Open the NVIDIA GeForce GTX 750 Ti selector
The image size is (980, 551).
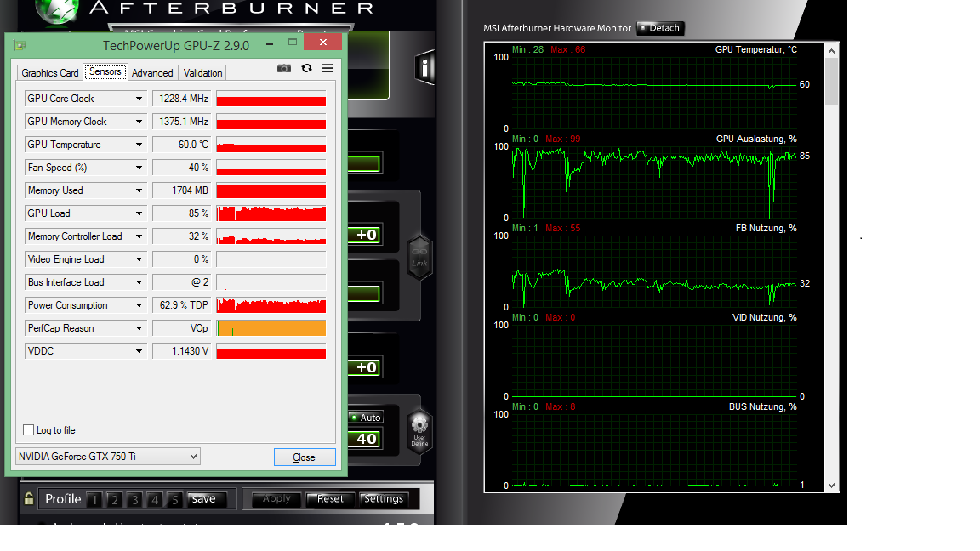click(x=107, y=457)
